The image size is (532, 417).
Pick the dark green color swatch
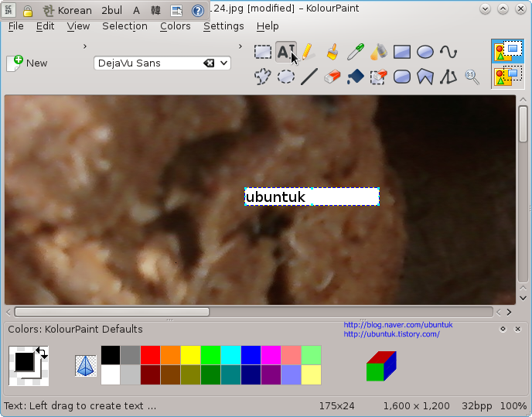[210, 375]
